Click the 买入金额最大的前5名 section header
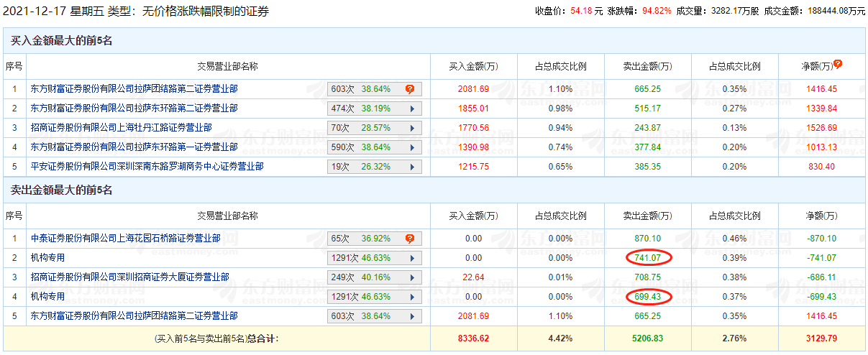The height and width of the screenshot is (355, 868). tap(61, 41)
